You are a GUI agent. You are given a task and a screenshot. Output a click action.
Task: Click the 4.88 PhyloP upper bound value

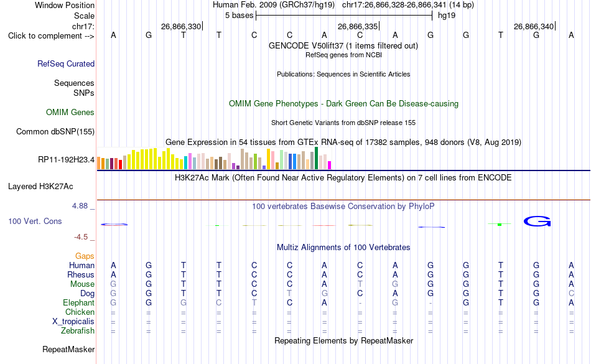click(80, 206)
